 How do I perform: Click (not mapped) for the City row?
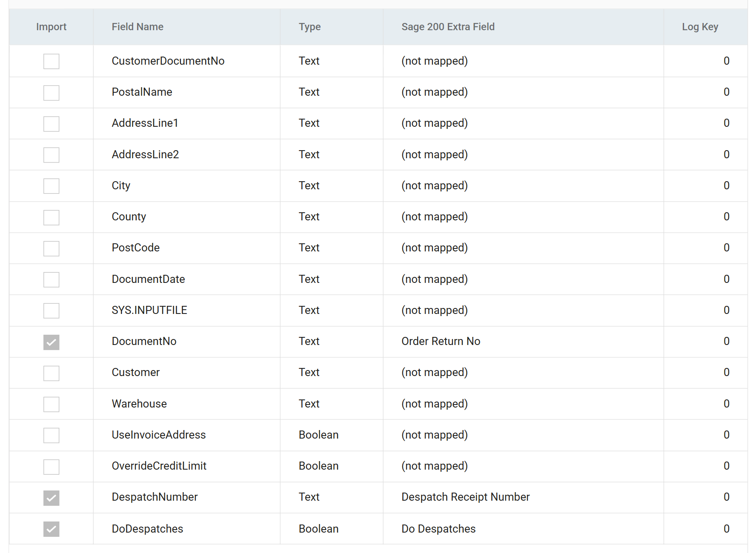[435, 185]
